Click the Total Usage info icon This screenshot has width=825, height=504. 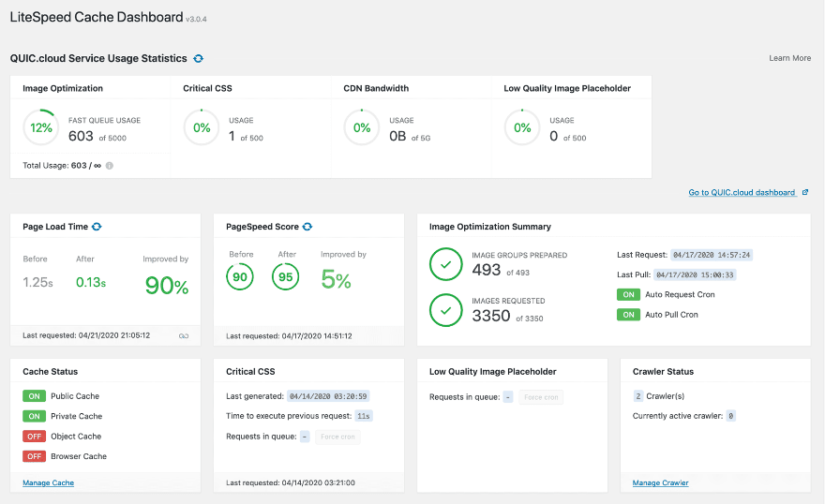tap(110, 166)
